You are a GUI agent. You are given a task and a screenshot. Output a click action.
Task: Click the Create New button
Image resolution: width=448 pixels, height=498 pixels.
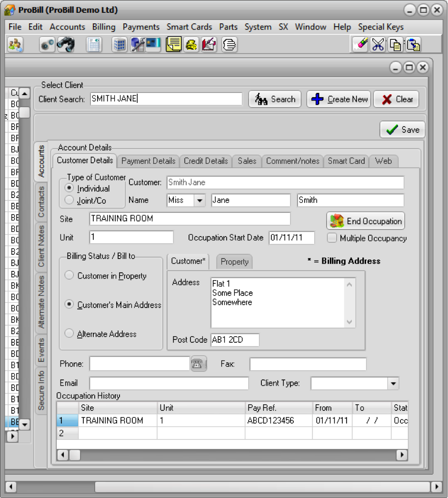[x=339, y=99]
